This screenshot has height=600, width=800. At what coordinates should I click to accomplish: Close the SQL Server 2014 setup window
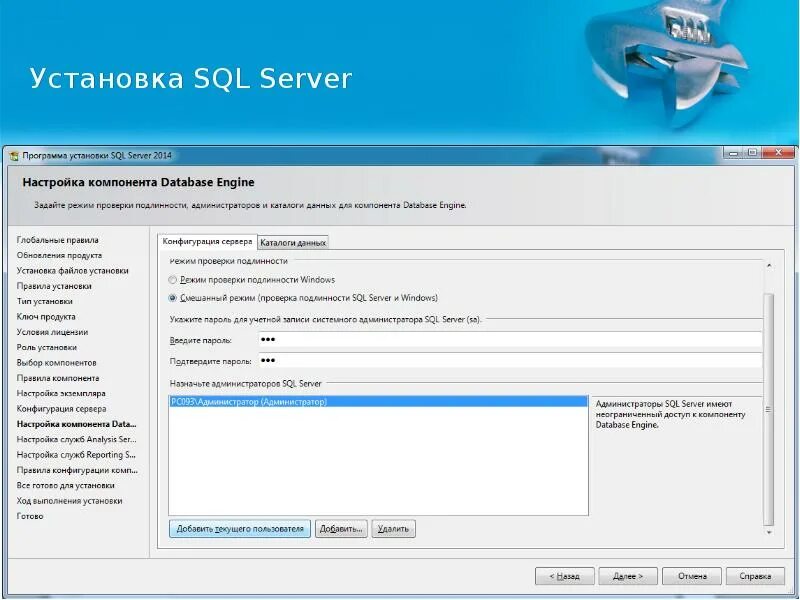click(x=778, y=153)
